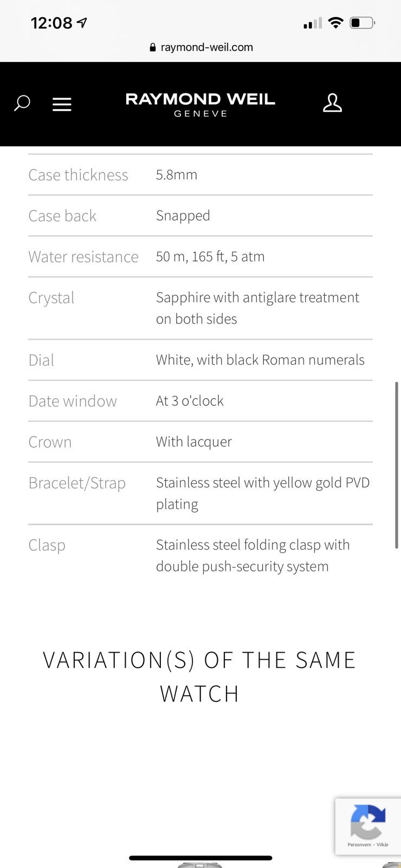The width and height of the screenshot is (401, 868).
Task: Tap the Wi-Fi status icon
Action: tap(336, 23)
